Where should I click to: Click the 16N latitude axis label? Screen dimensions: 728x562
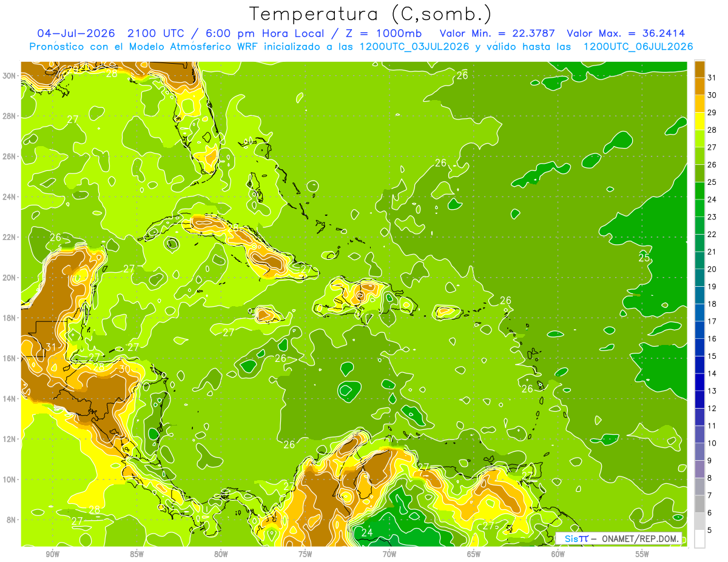click(9, 358)
